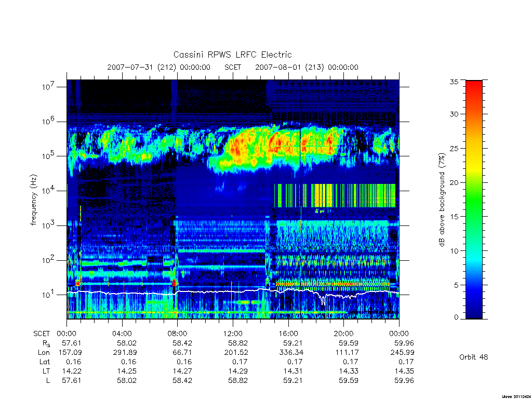Click the 'dB above background (7%)' label
Viewport: 532px width, 399px height.
[442, 199]
